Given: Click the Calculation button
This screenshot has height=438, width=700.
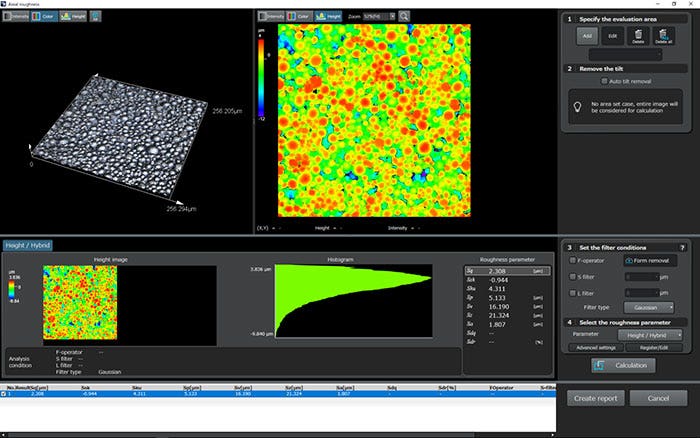Looking at the screenshot, I should 622,366.
